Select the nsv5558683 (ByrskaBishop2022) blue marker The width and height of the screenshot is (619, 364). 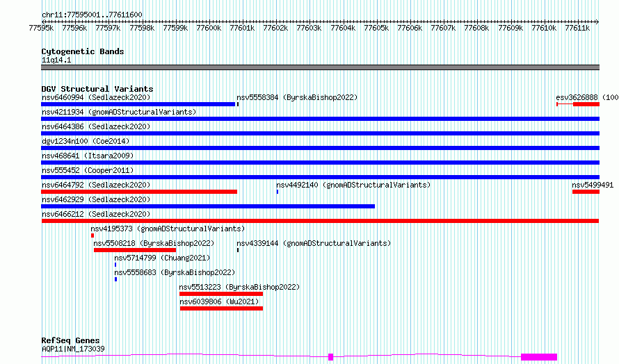(x=115, y=279)
